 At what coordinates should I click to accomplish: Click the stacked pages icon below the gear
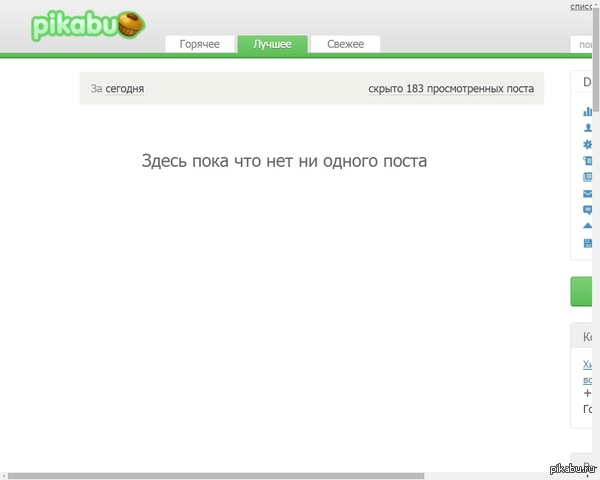click(x=587, y=160)
